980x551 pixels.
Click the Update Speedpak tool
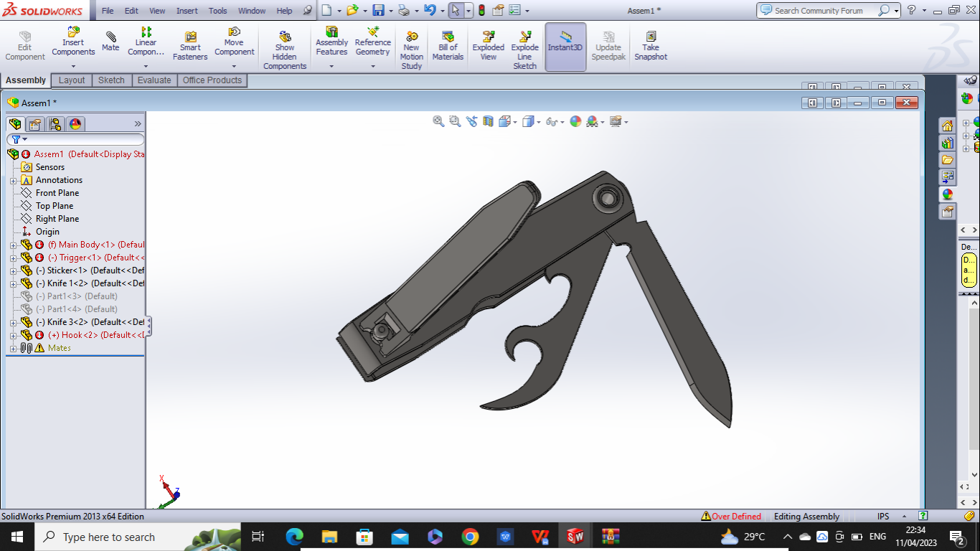click(608, 46)
